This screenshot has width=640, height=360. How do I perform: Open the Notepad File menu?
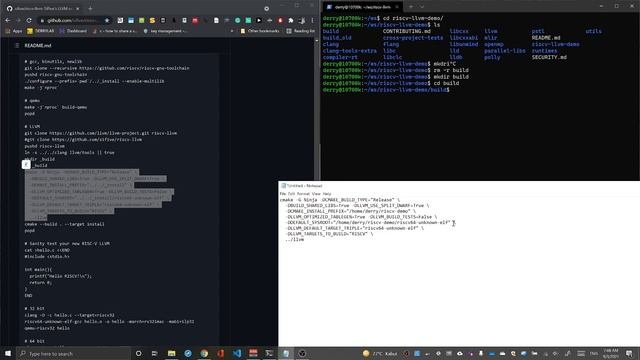[282, 194]
